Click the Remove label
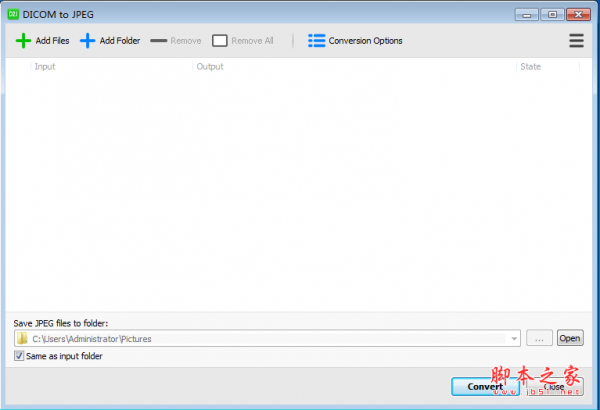The height and width of the screenshot is (410, 600). pyautogui.click(x=186, y=41)
